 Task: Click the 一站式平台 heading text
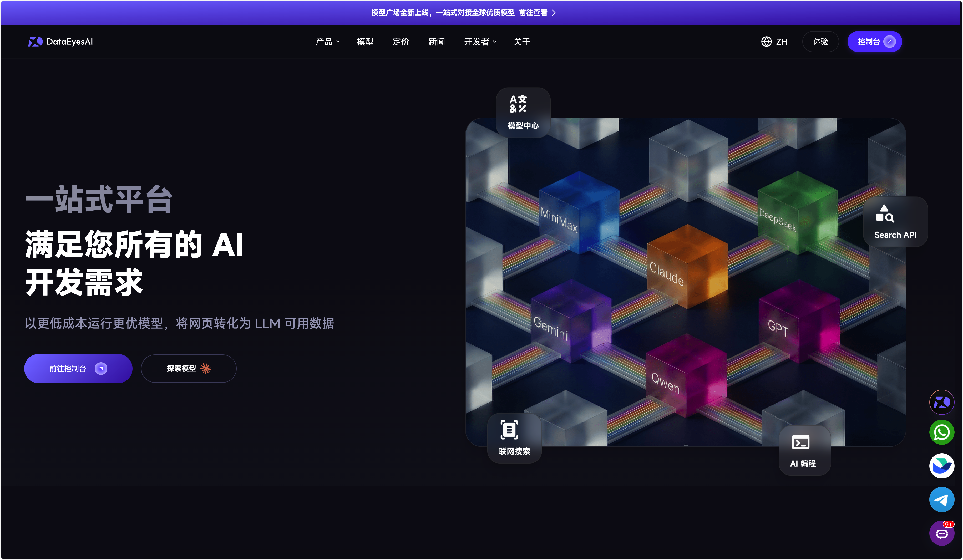point(99,199)
